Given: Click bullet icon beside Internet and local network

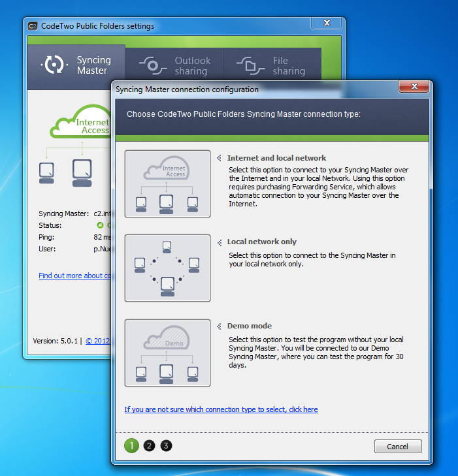Looking at the screenshot, I should pos(220,158).
